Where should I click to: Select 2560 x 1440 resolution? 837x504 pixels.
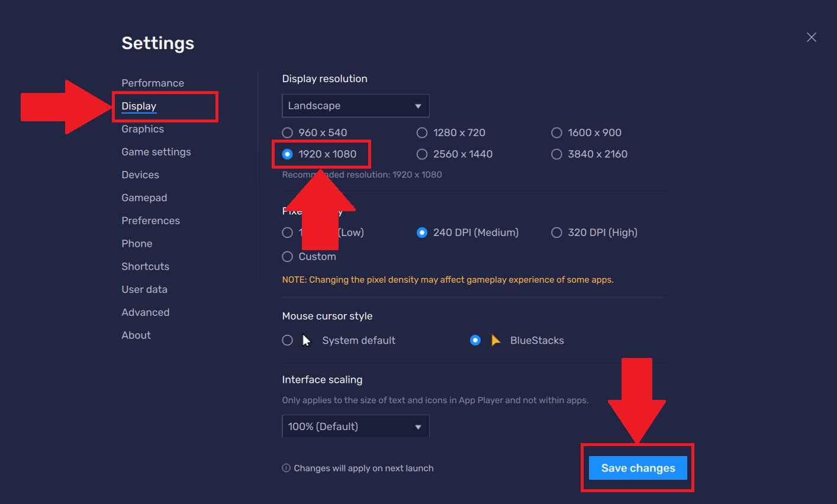tap(455, 154)
